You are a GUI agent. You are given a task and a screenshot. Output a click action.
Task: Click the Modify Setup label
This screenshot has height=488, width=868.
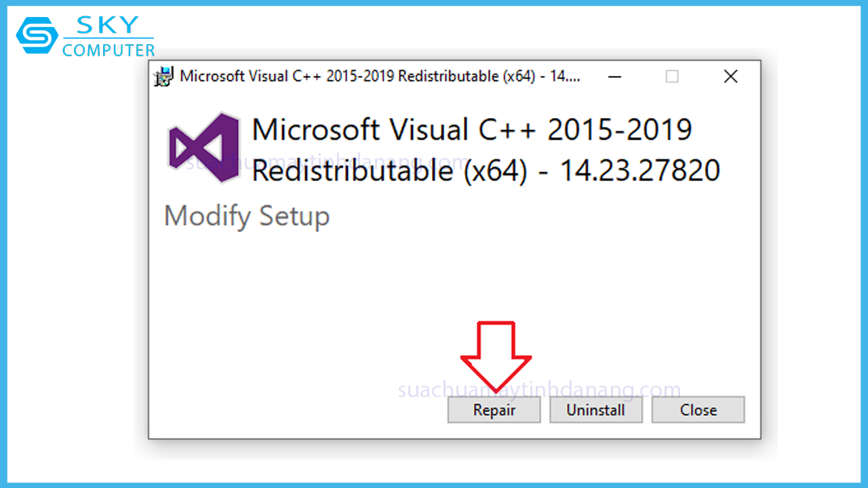pos(247,216)
